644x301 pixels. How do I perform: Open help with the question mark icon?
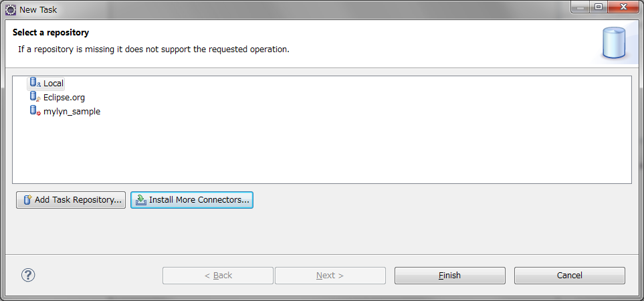(28, 275)
